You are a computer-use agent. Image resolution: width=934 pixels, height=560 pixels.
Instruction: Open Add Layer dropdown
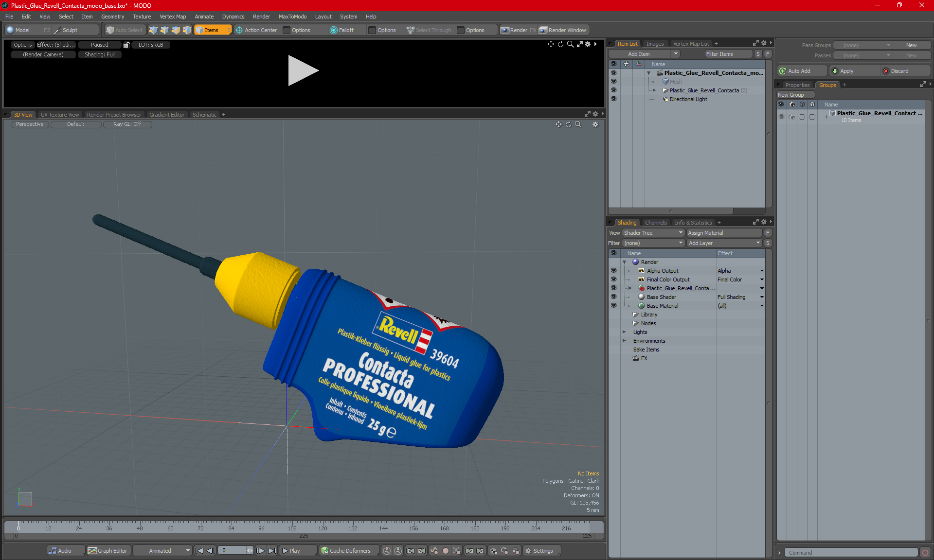(724, 243)
